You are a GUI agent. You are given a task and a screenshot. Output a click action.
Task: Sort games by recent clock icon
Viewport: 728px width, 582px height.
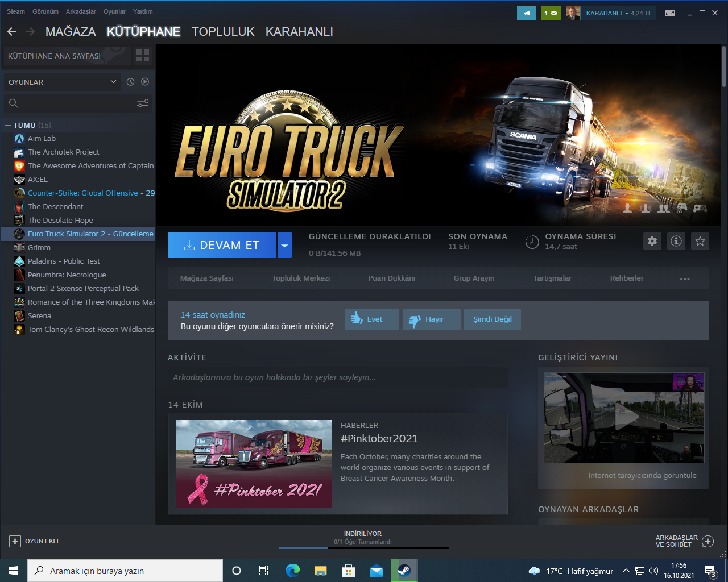click(x=130, y=82)
